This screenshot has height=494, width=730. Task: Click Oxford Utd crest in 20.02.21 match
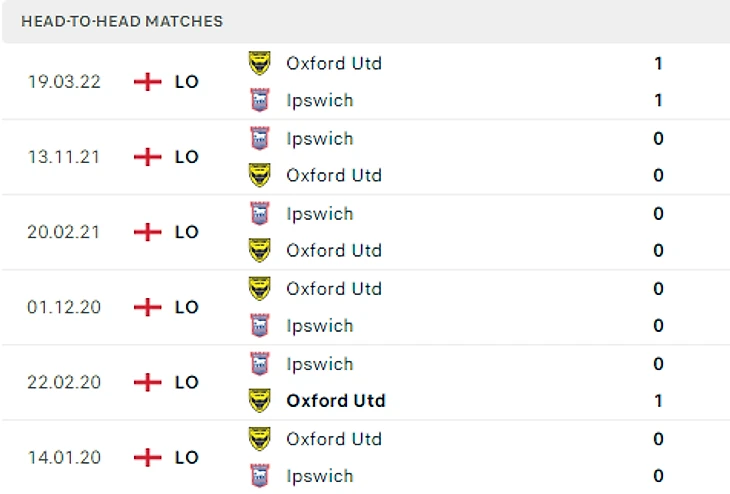260,250
